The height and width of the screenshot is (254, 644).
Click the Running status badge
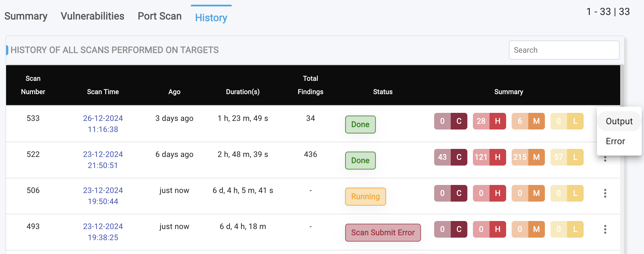coord(365,197)
